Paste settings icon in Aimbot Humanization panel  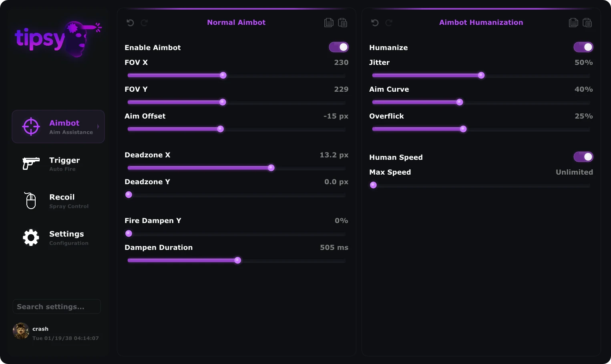click(x=587, y=23)
